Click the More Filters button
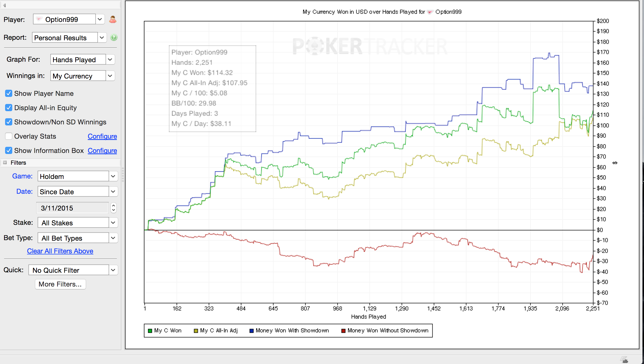The image size is (644, 364). click(60, 284)
